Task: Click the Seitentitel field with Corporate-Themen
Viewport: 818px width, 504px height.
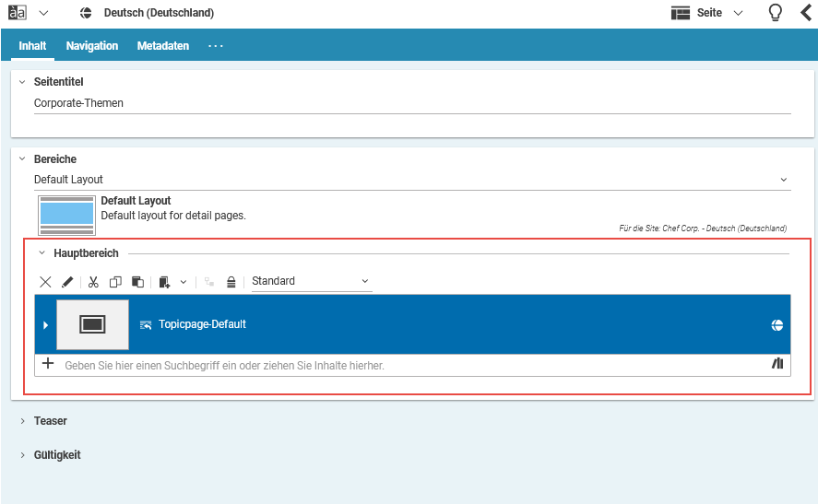Action: (411, 103)
